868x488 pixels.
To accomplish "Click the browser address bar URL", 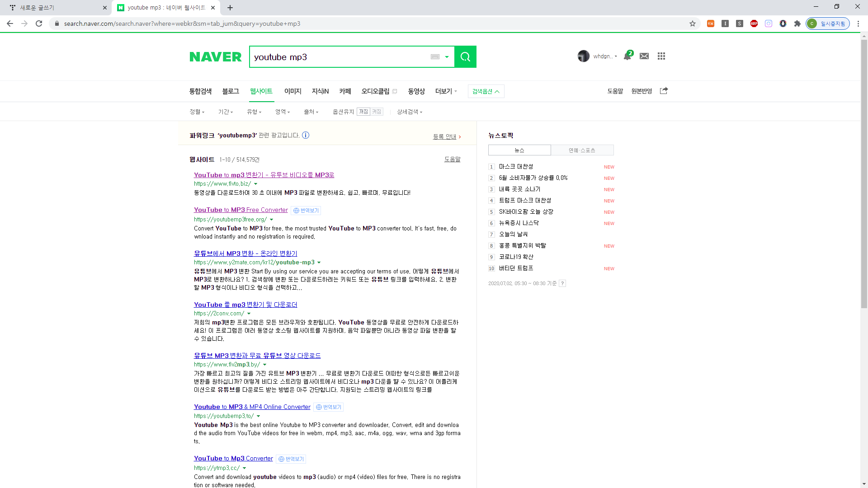I will pos(182,23).
